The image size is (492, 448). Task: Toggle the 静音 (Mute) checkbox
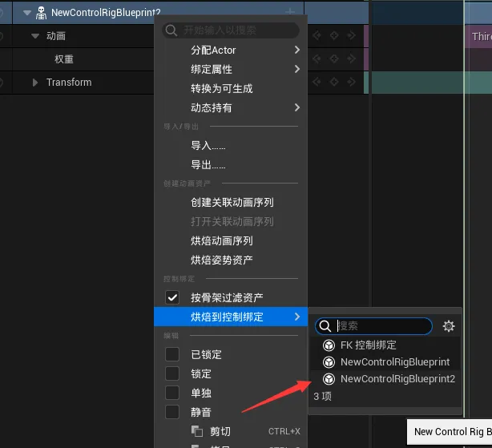click(x=172, y=412)
